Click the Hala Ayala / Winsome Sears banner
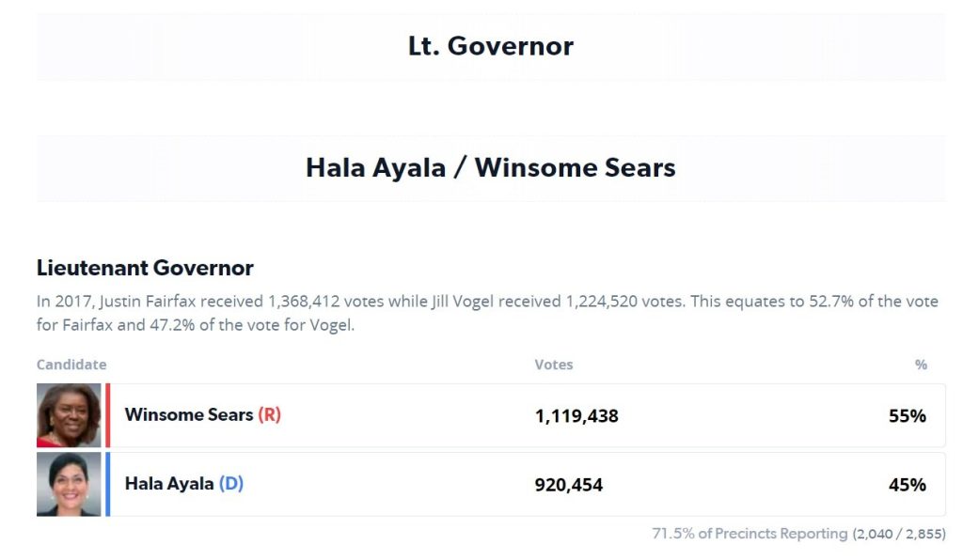 click(491, 168)
